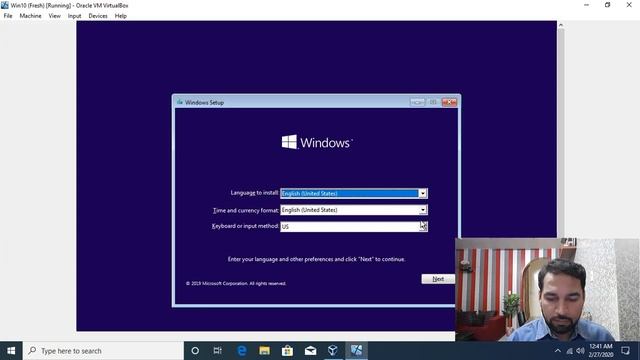
Task: Click the Windows Setup title bar icon
Action: pos(180,102)
